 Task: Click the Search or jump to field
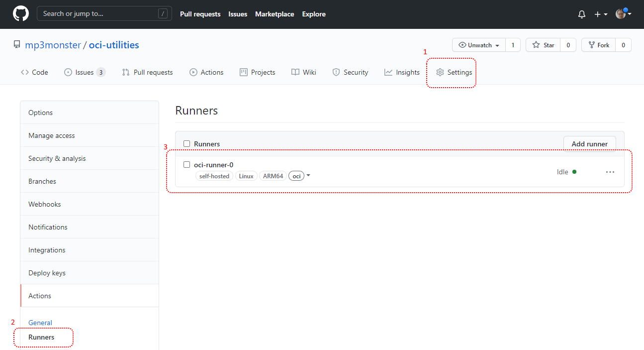[99, 13]
